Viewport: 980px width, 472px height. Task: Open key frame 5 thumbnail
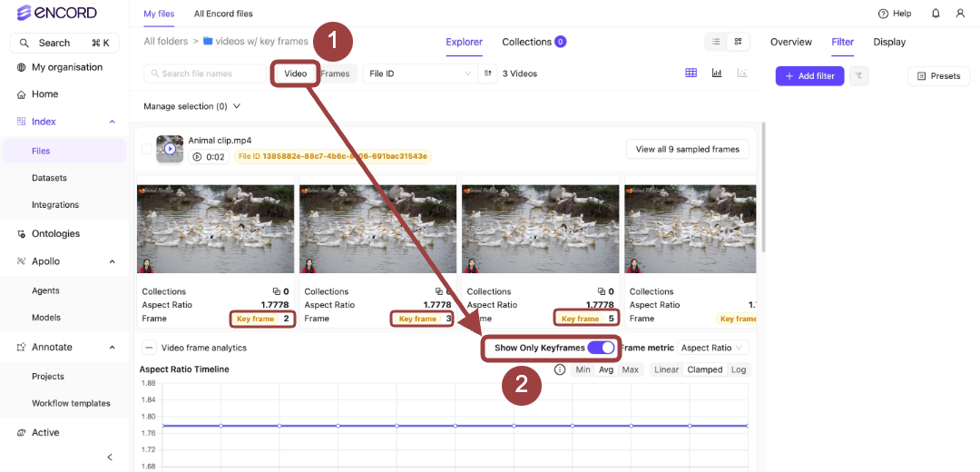tap(541, 229)
